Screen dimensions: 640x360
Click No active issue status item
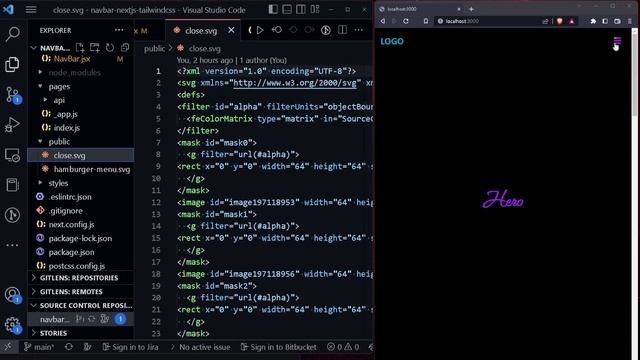(x=200, y=347)
